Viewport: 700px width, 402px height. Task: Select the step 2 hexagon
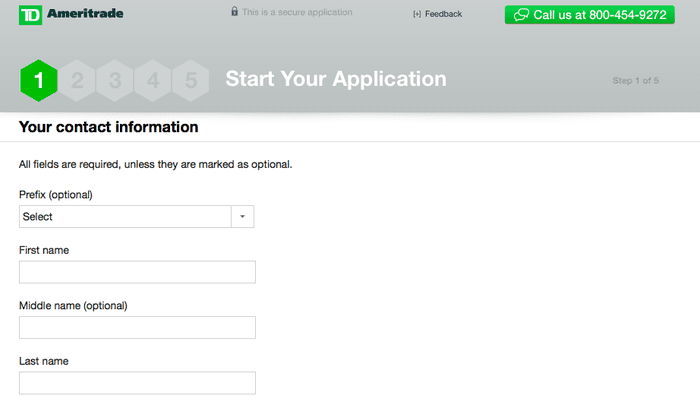click(x=77, y=80)
